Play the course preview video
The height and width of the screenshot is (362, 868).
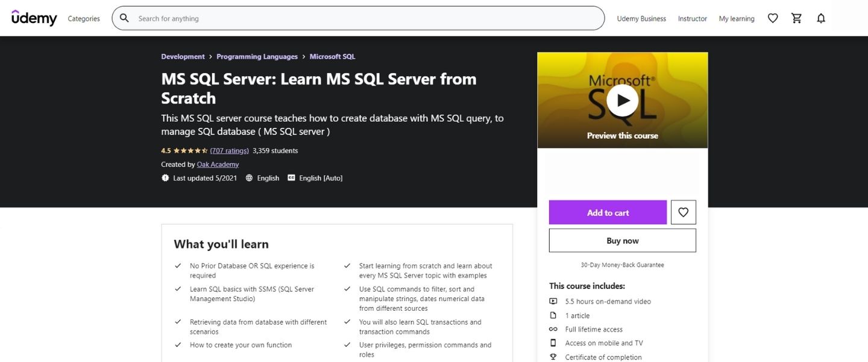(623, 100)
